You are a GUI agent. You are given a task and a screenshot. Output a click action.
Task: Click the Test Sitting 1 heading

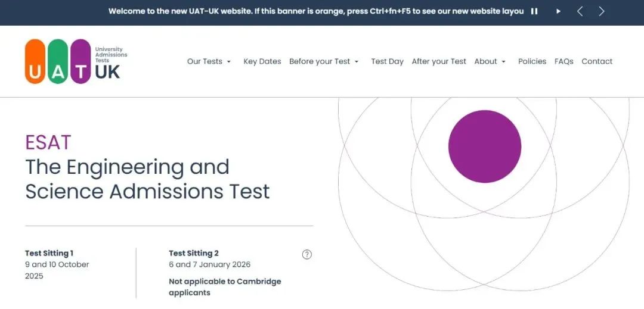coord(49,253)
